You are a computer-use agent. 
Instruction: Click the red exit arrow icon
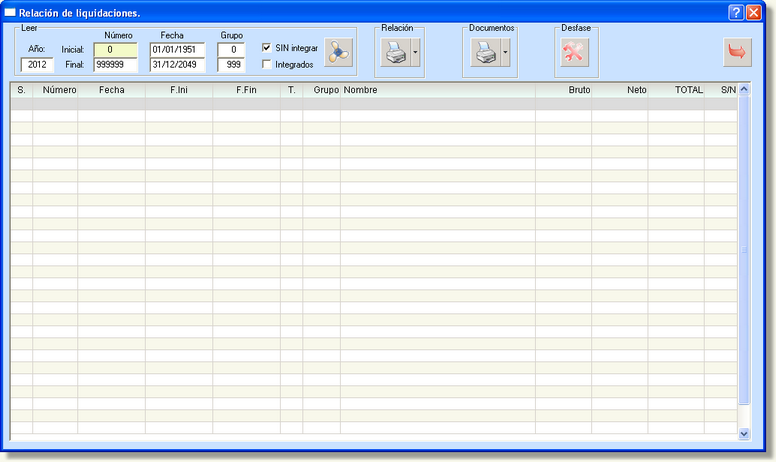737,52
